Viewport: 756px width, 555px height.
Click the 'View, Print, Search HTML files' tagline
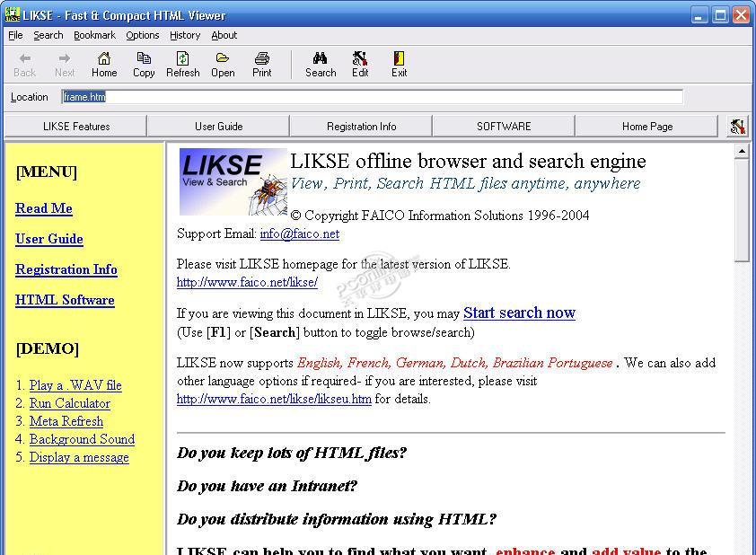pos(465,184)
